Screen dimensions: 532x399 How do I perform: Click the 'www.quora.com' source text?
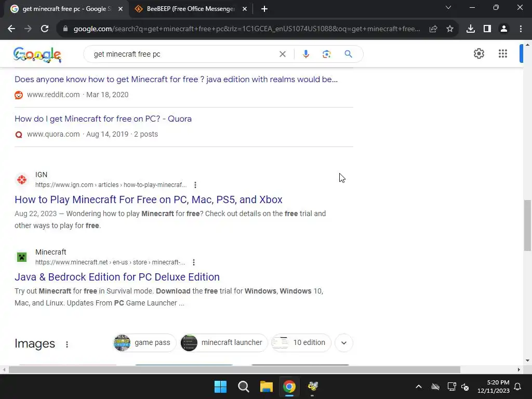coord(54,134)
